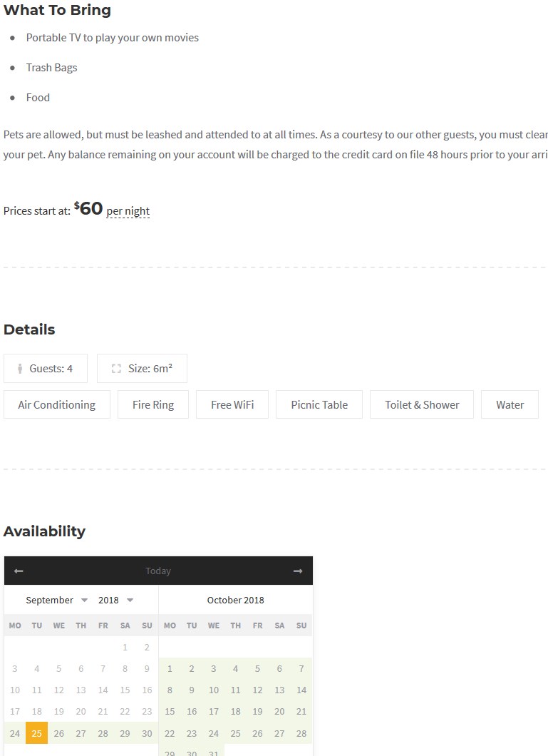Select the Picnic Table amenity tag
Screen dimensions: 548x756
(319, 404)
